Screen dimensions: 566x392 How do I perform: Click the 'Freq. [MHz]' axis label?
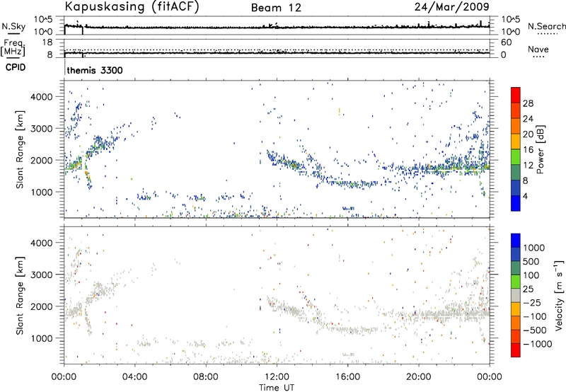coord(13,47)
